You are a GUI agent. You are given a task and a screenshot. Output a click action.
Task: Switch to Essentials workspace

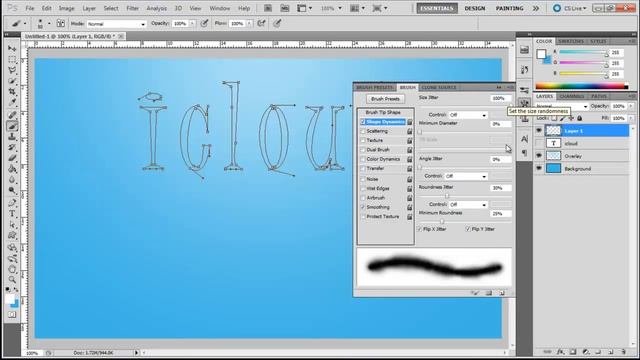tap(437, 8)
